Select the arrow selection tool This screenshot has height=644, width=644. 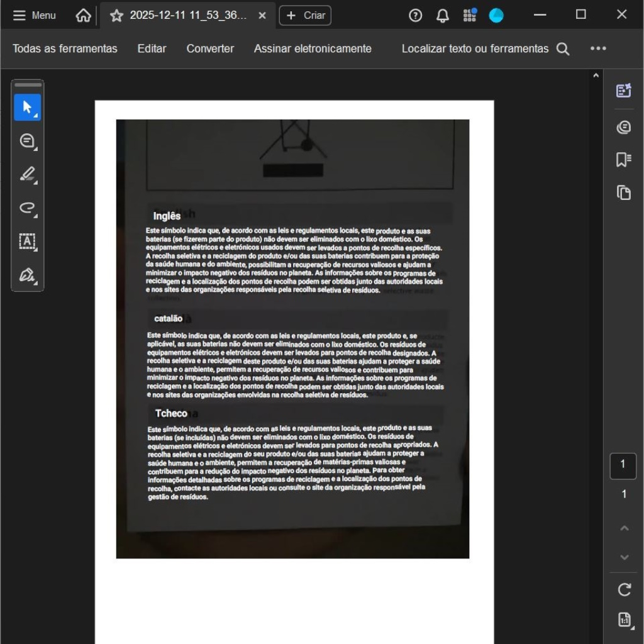(27, 108)
